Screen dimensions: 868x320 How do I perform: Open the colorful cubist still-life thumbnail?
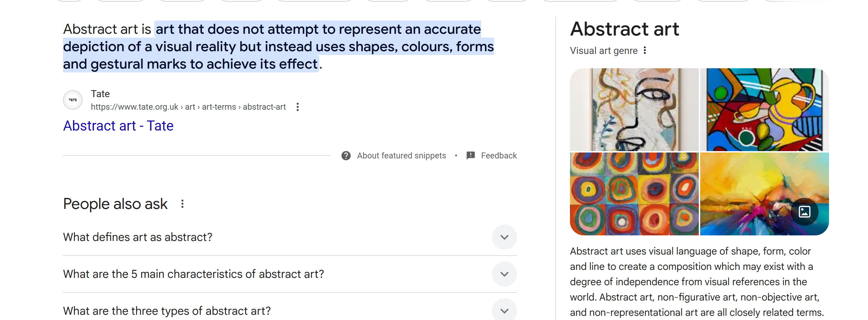click(764, 110)
